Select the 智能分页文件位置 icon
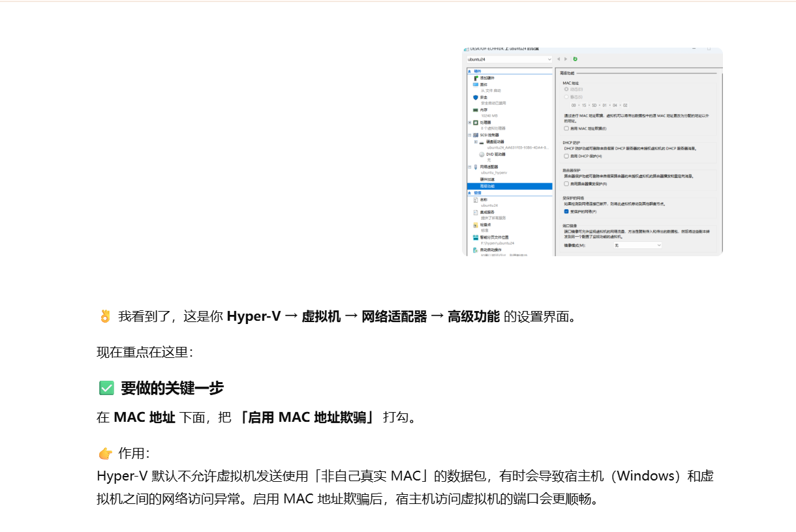Image resolution: width=796 pixels, height=532 pixels. tap(476, 237)
